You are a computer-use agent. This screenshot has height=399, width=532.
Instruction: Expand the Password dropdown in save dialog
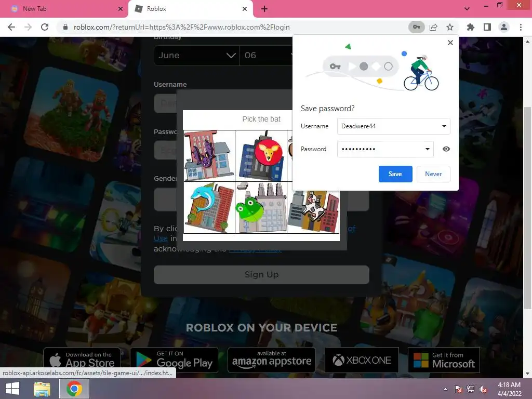428,149
